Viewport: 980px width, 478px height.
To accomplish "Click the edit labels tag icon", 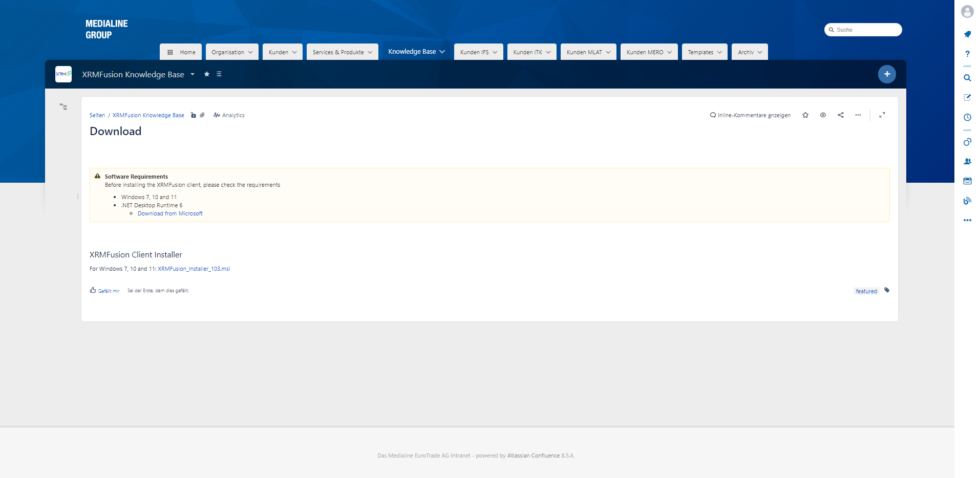I will (x=887, y=290).
